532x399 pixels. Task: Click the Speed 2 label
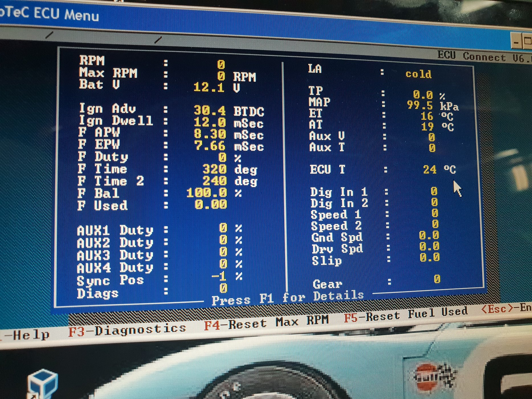click(x=336, y=226)
